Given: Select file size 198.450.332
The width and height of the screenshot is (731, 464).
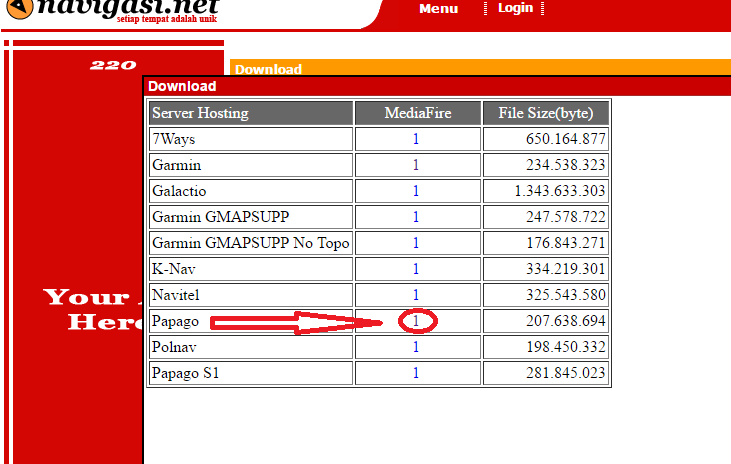Looking at the screenshot, I should tap(565, 347).
